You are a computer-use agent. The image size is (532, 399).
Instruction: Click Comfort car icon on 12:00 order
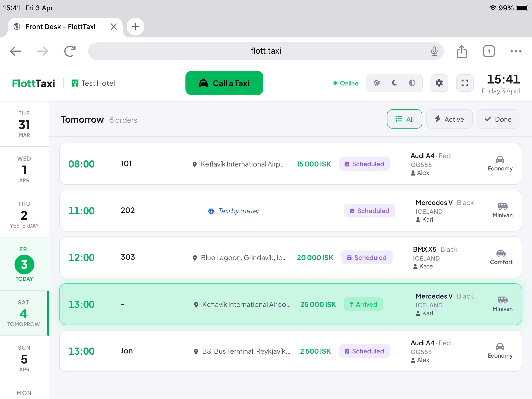click(501, 253)
